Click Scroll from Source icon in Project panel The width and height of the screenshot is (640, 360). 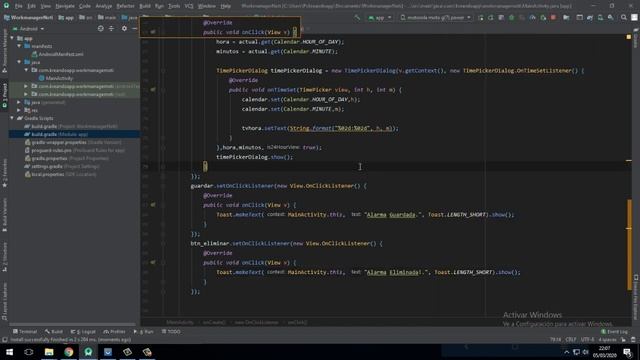click(100, 29)
